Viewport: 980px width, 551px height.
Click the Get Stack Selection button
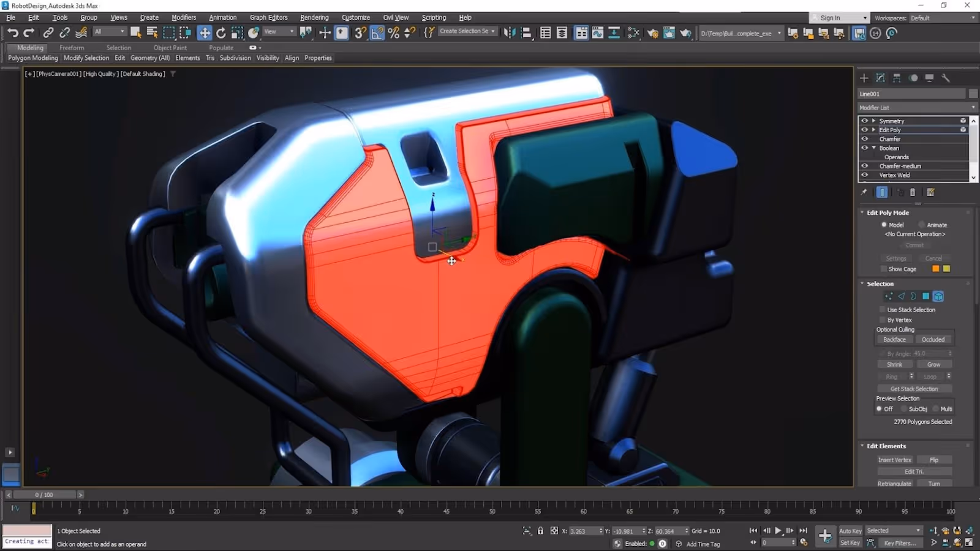tap(914, 389)
